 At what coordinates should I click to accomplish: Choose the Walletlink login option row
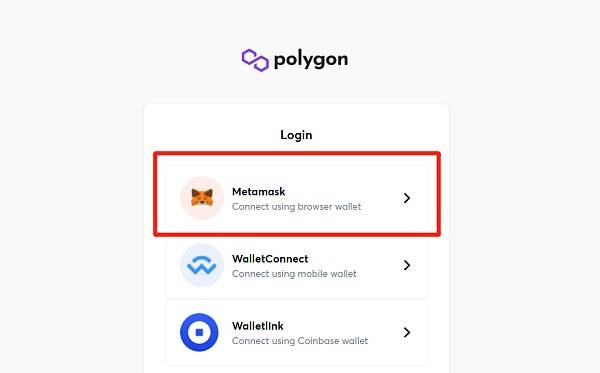pos(297,332)
